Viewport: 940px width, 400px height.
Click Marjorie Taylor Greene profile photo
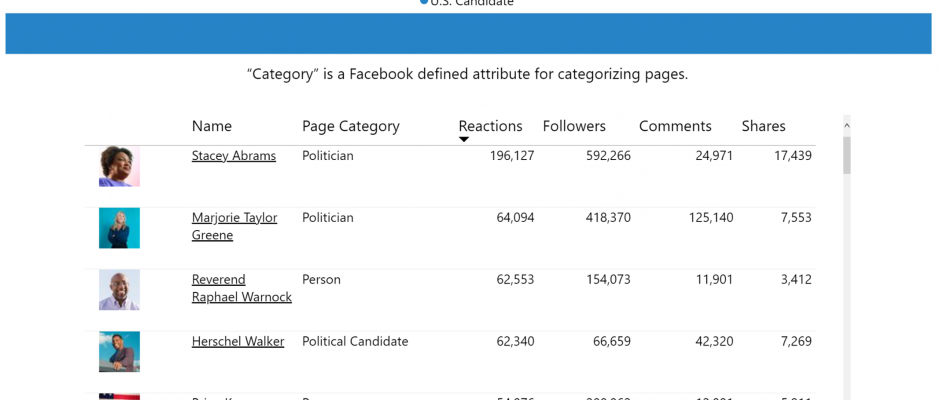pyautogui.click(x=119, y=228)
